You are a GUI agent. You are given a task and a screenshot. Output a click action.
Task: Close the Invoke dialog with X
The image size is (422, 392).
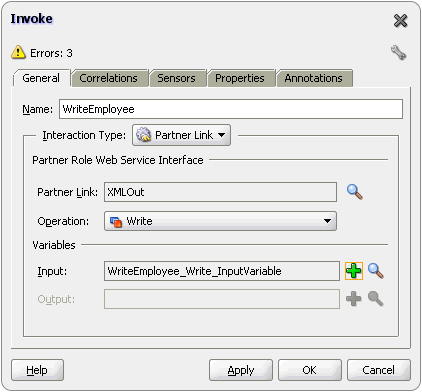click(x=400, y=21)
